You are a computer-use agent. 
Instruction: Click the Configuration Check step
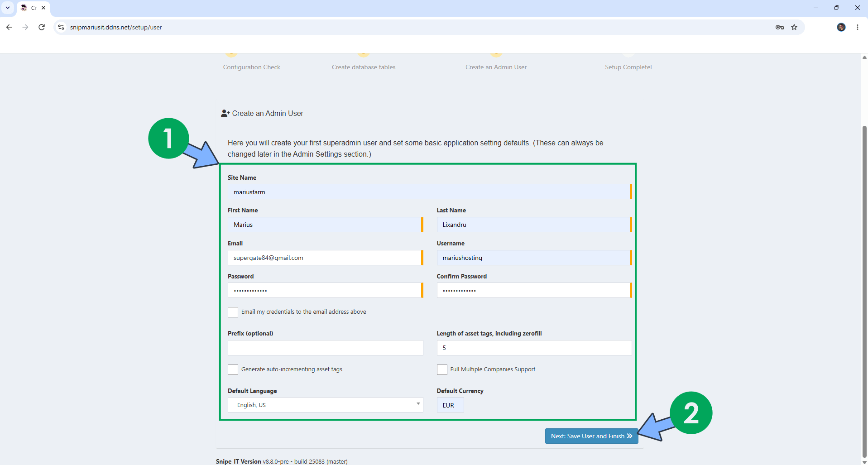(252, 67)
